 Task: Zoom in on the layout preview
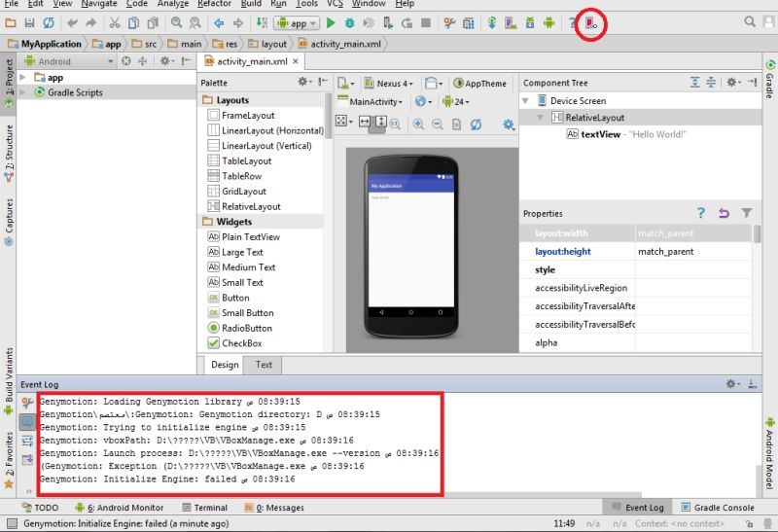click(x=418, y=124)
